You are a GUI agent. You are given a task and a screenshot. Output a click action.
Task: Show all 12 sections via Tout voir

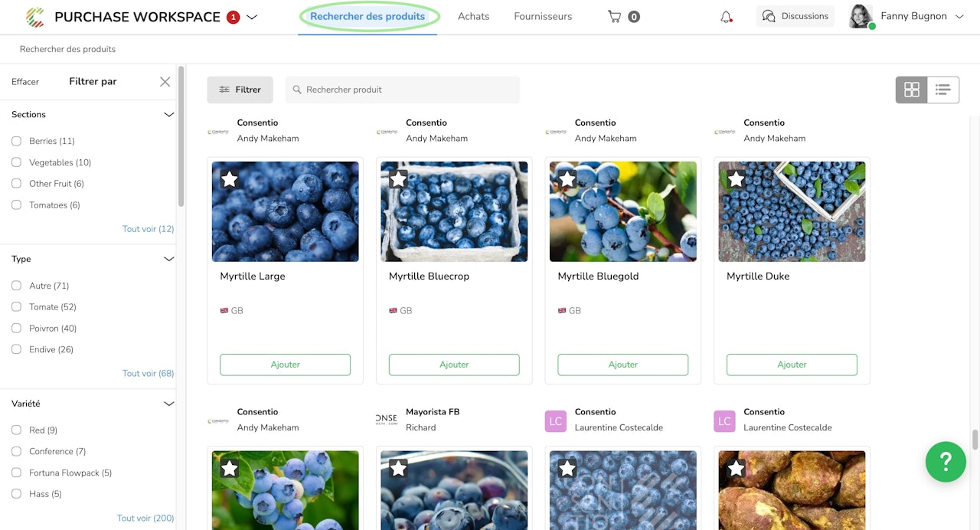(149, 229)
